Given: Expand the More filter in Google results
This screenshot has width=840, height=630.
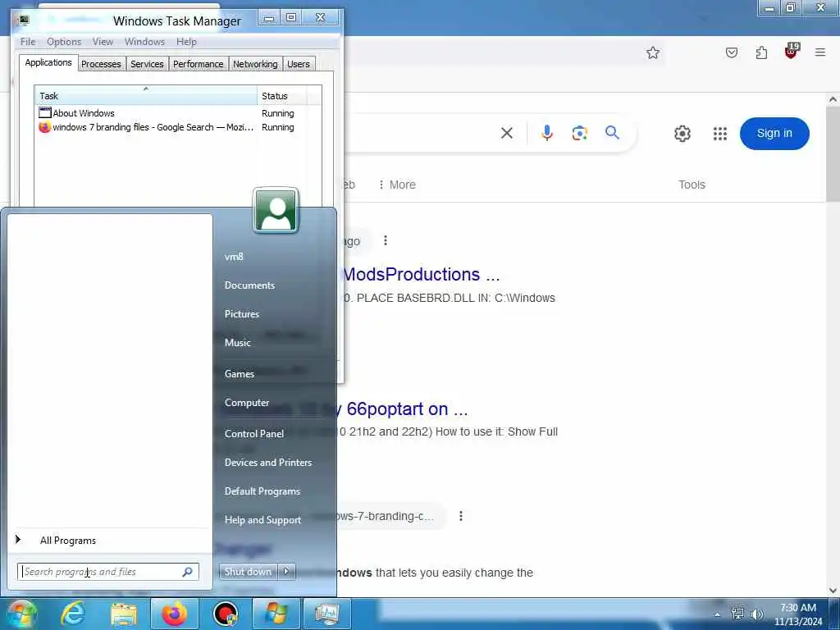Looking at the screenshot, I should (396, 185).
